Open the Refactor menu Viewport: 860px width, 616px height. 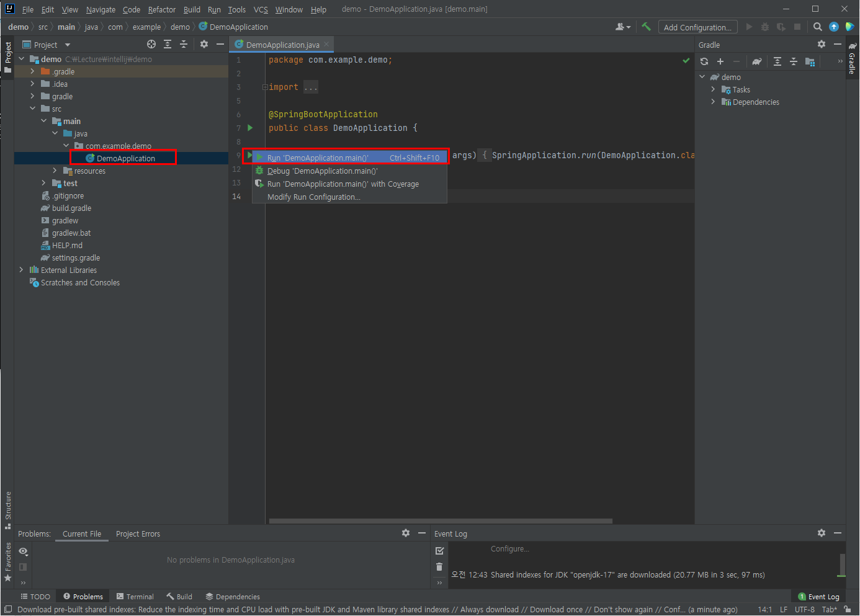click(162, 9)
